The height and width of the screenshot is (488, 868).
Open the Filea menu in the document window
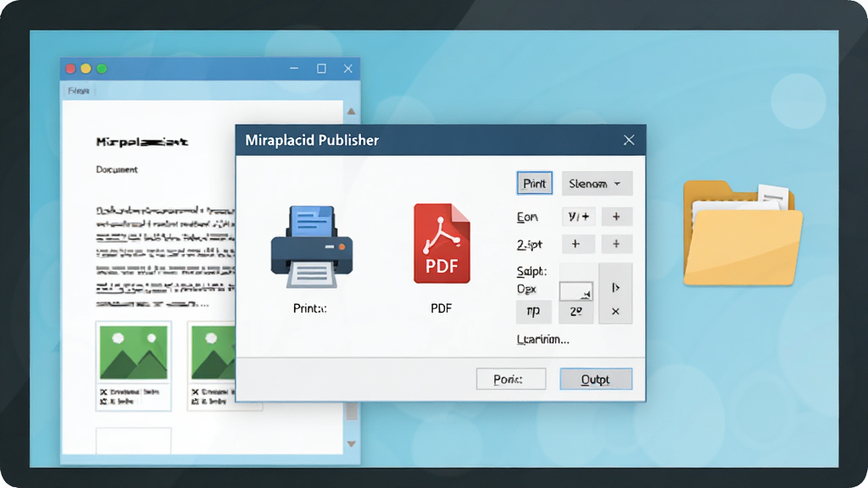(78, 90)
